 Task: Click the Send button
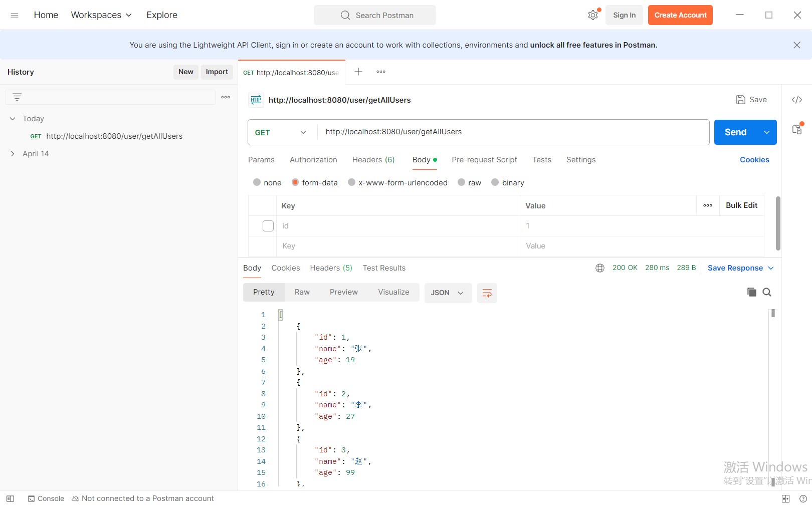[735, 132]
